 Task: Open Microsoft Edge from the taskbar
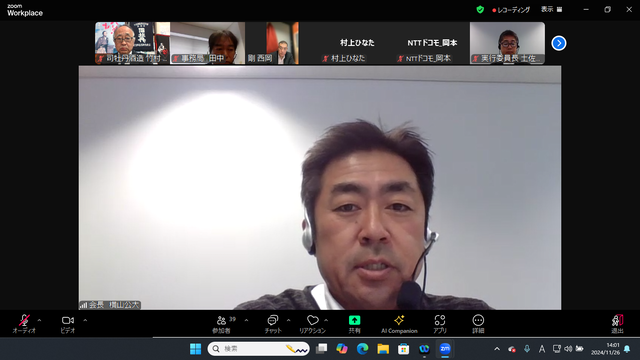(362, 349)
